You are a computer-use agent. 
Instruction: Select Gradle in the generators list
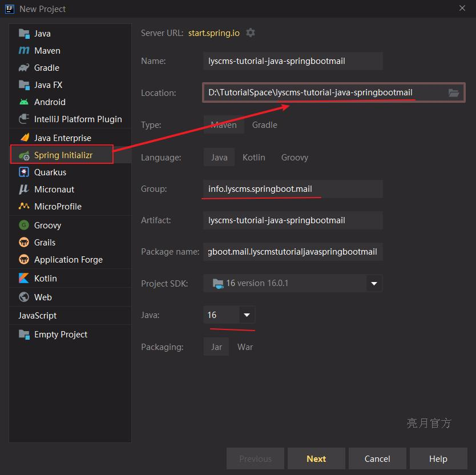click(70, 68)
